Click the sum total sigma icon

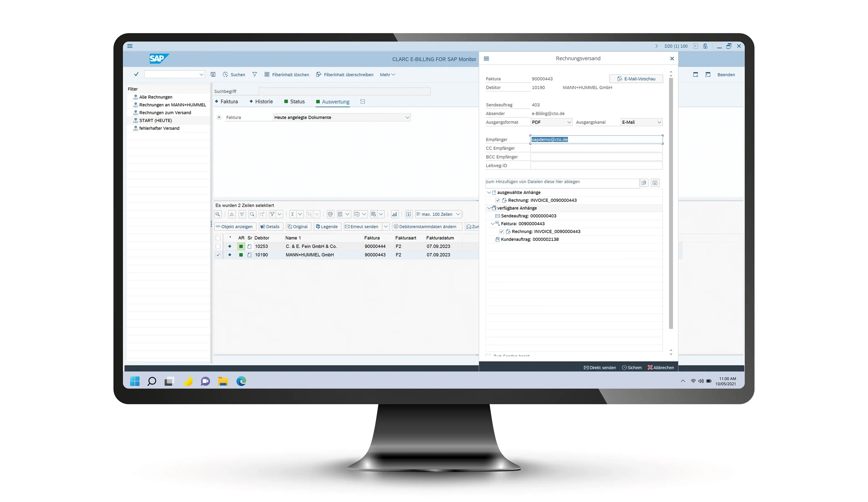(x=292, y=214)
